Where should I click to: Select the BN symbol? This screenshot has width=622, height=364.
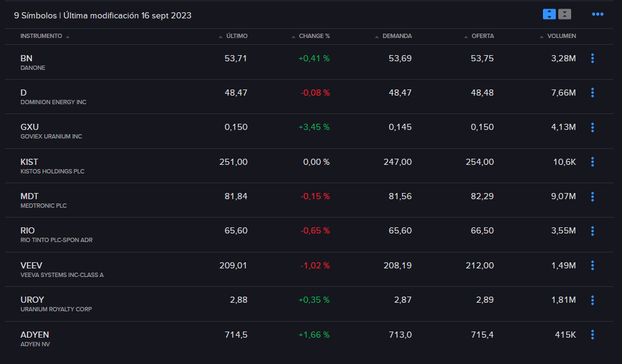[26, 58]
